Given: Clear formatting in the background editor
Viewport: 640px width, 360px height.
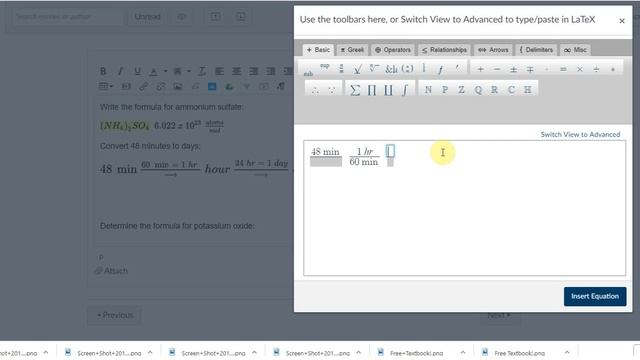Looking at the screenshot, I should (x=202, y=71).
